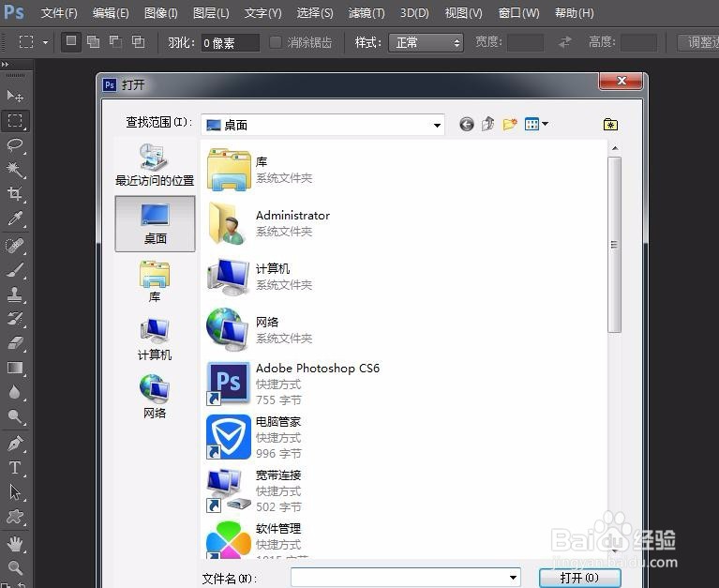Select the Pen tool
This screenshot has width=719, height=588.
pyautogui.click(x=15, y=444)
